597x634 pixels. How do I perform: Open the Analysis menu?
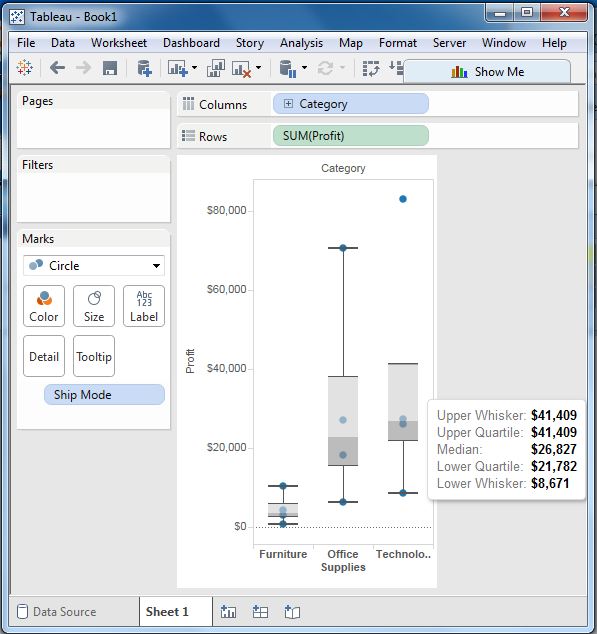[x=301, y=43]
